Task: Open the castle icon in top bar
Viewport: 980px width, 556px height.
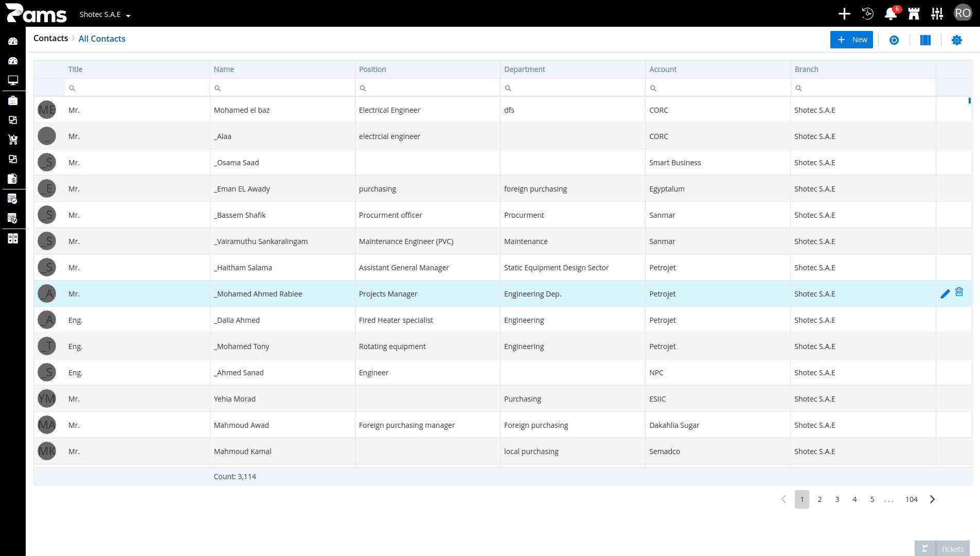Action: coord(914,14)
